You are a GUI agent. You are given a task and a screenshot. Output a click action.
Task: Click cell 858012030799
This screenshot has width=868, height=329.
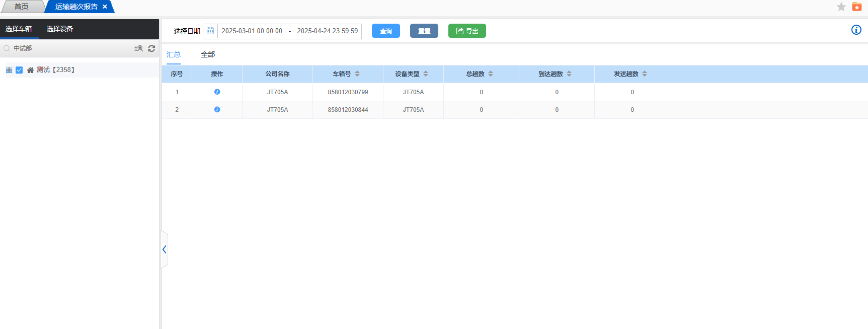click(348, 92)
